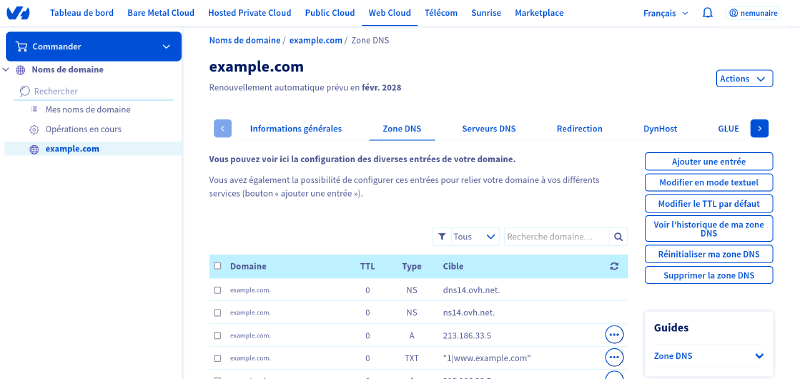This screenshot has width=800, height=379.
Task: Click the "1|www.example.com" target cell
Action: click(487, 358)
